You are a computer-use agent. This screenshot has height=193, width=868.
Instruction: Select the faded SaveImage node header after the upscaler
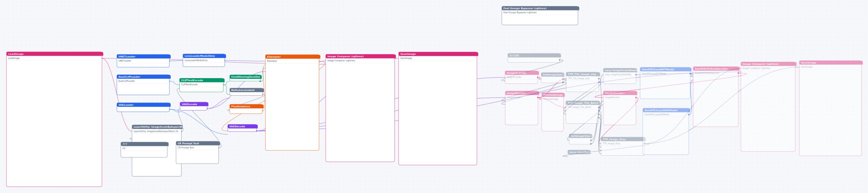point(831,63)
